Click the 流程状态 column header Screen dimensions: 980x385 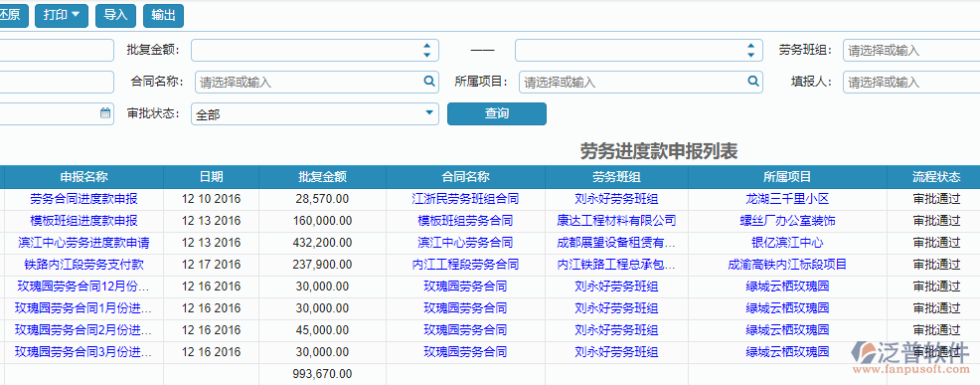(936, 177)
